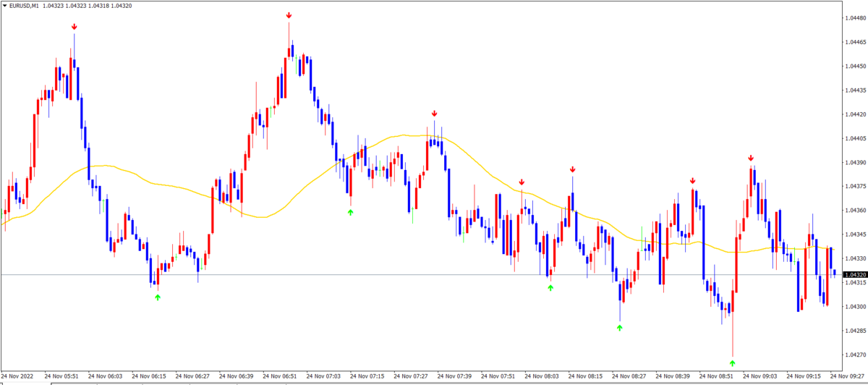Viewport: 868px width, 385px height.
Task: Click the 24 Nov 08:15 time label
Action: [585, 377]
